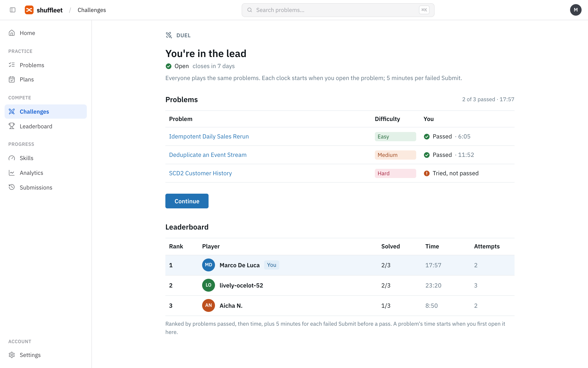Focus the Search problems field

[x=338, y=10]
